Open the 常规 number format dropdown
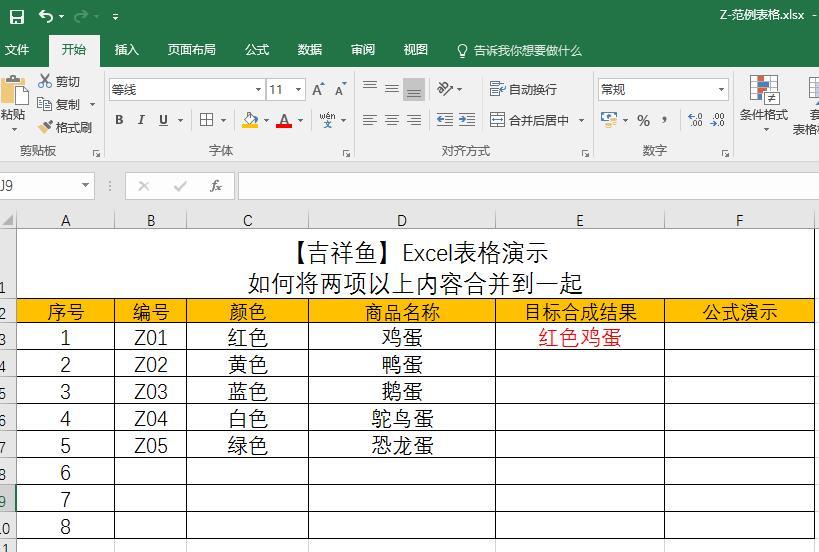819x552 pixels. click(721, 90)
